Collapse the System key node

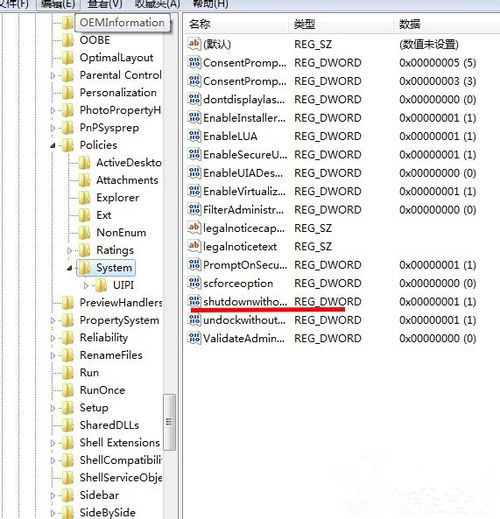[70, 268]
